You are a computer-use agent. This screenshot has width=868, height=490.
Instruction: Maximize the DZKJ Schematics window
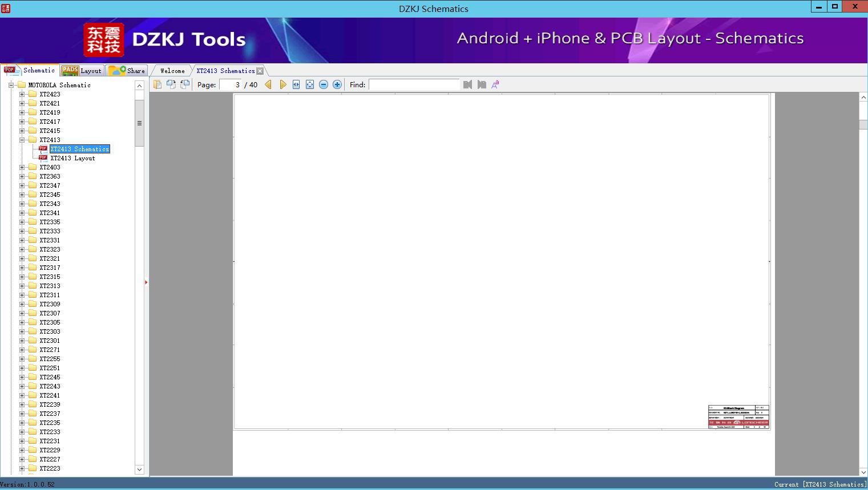834,6
